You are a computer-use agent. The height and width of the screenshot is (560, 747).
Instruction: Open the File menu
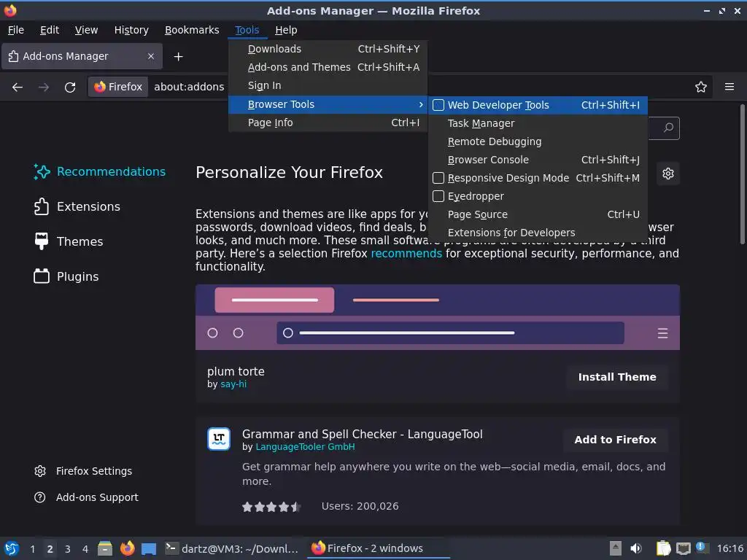coord(16,30)
